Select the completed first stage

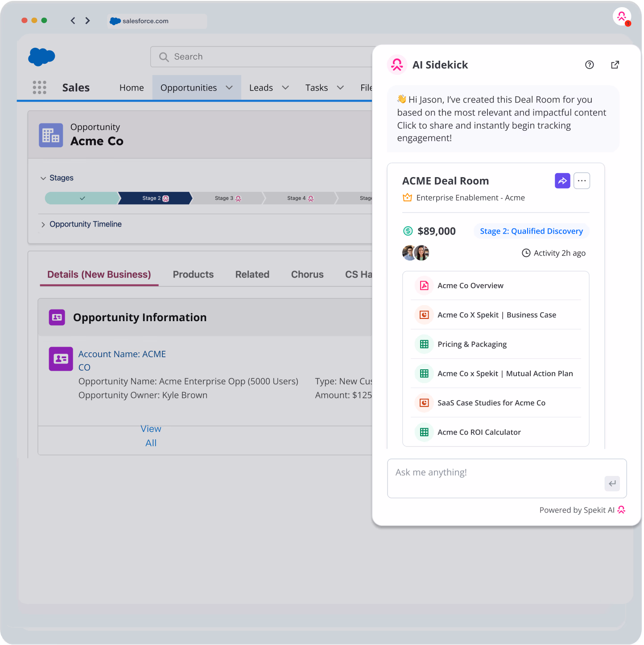point(82,198)
